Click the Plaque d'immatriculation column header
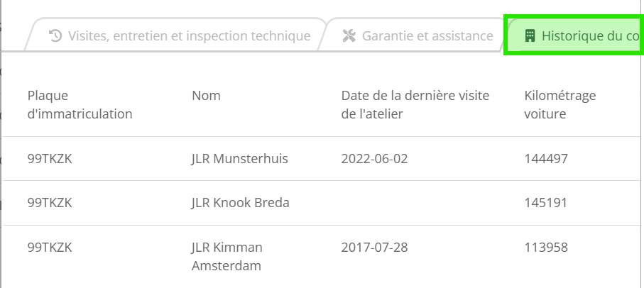Image resolution: width=644 pixels, height=288 pixels. [x=80, y=104]
